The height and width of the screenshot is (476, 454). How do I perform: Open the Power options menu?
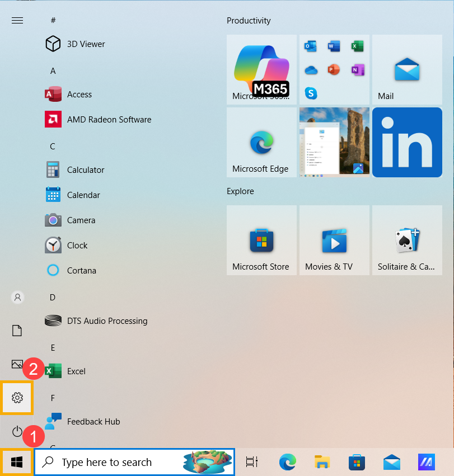(17, 431)
